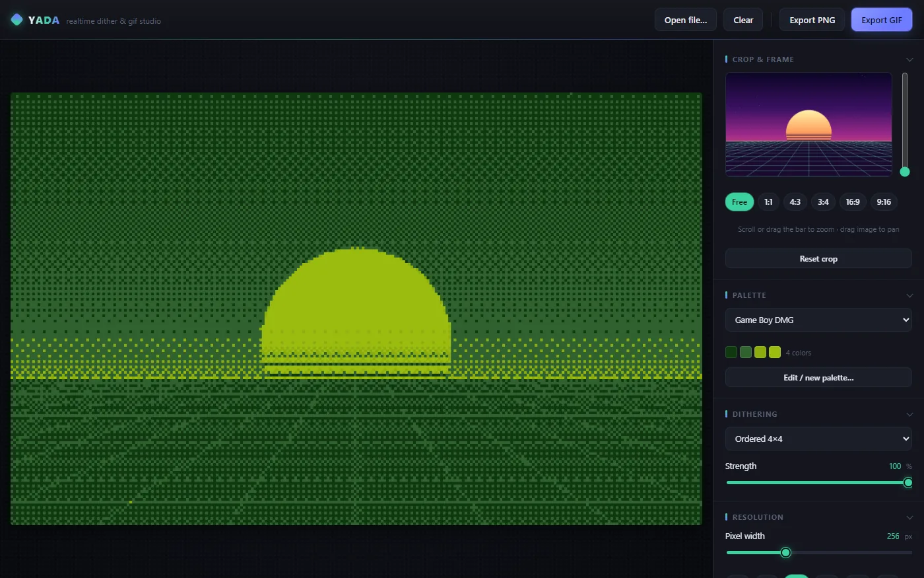
Task: Collapse the Dithering section chevron
Action: (909, 414)
